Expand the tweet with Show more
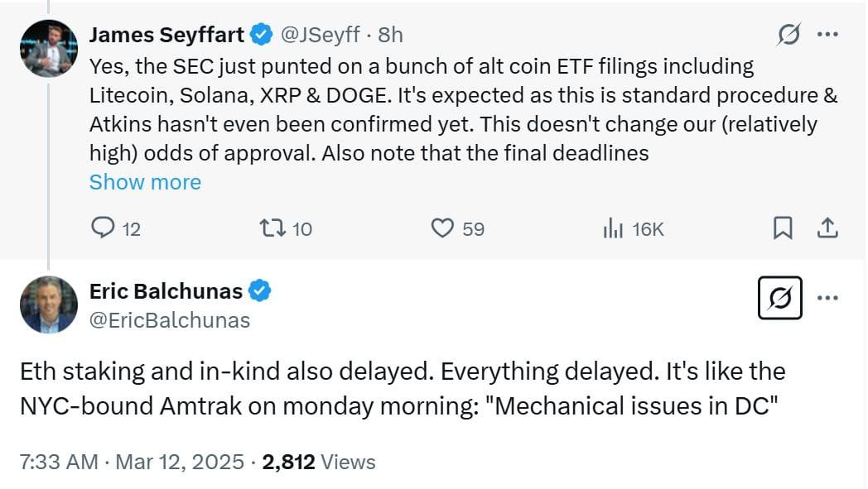 click(x=145, y=182)
